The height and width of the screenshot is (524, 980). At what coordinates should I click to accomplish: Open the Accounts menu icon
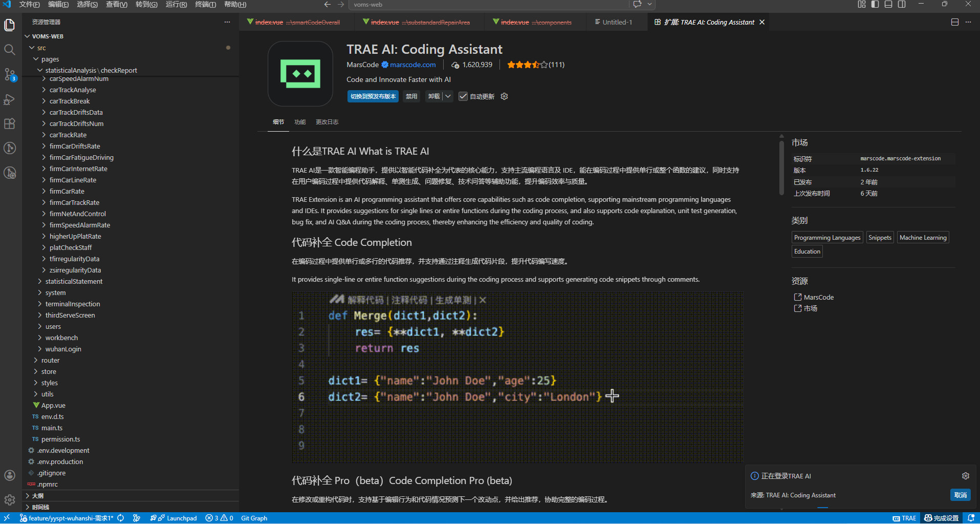[10, 475]
